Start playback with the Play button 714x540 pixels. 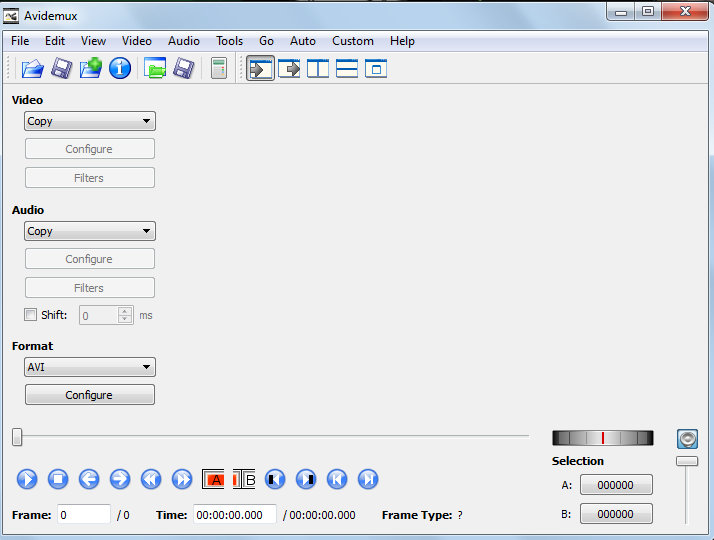[27, 479]
